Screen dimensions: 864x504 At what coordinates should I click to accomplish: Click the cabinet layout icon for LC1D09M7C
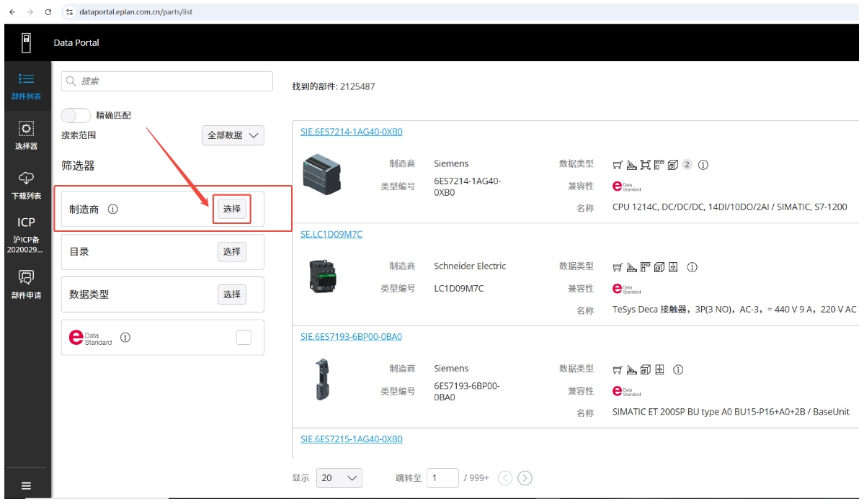click(x=673, y=267)
